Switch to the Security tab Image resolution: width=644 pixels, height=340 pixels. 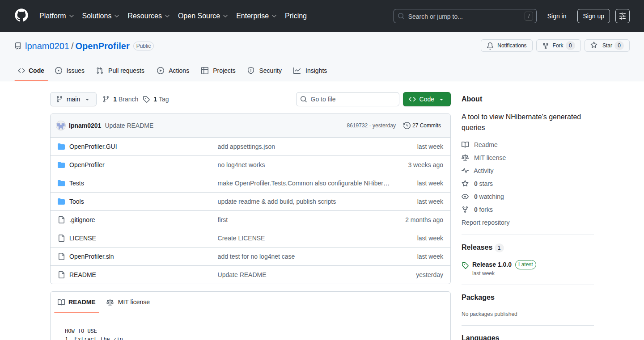tap(265, 71)
